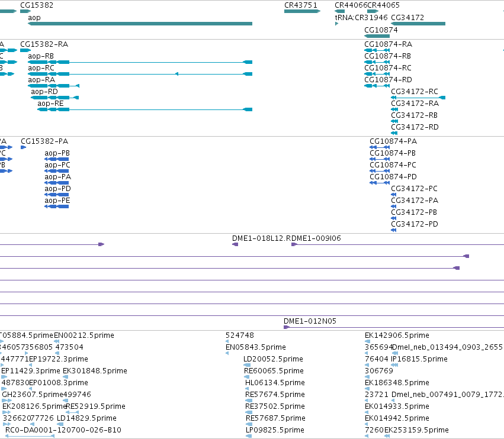Open the EN00212.5prime EST label
The image size is (504, 439).
pyautogui.click(x=84, y=335)
